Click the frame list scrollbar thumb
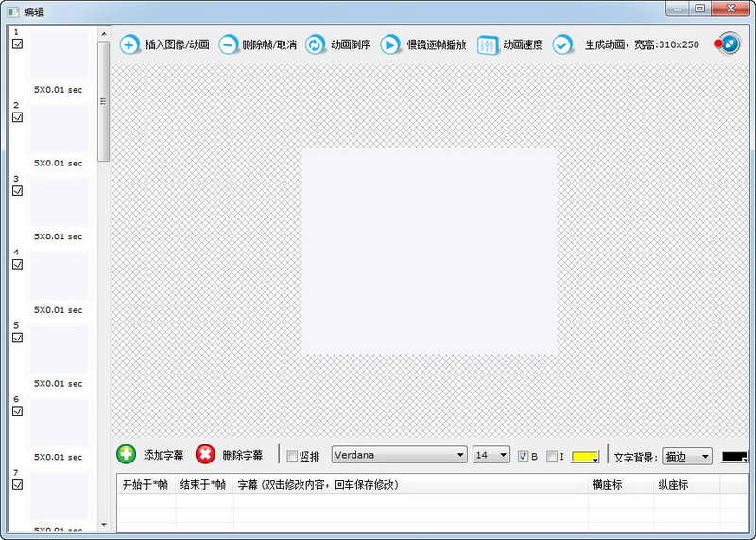The width and height of the screenshot is (756, 540). (x=103, y=101)
